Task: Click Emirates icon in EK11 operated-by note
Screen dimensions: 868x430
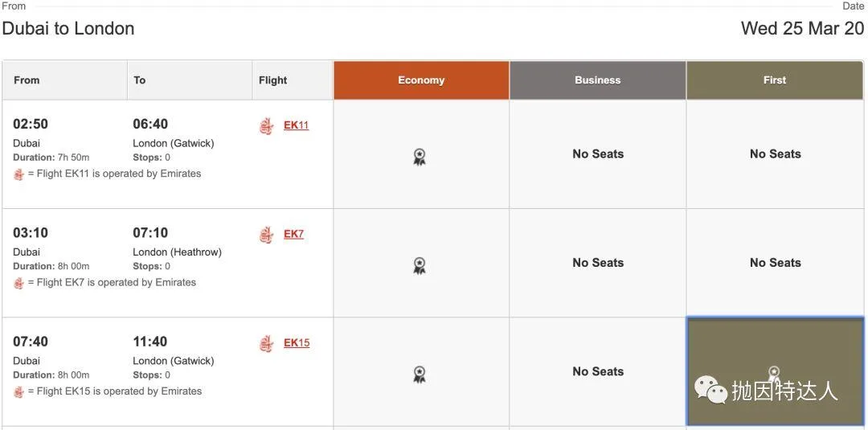Action: (x=19, y=174)
